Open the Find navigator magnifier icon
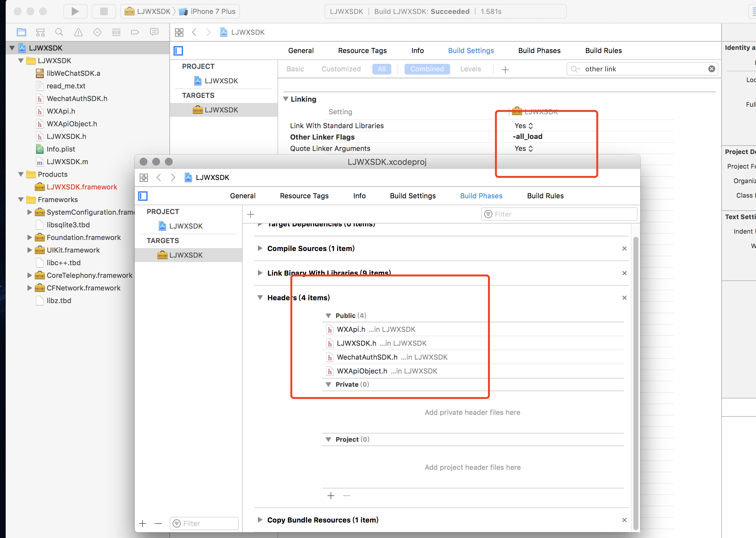This screenshot has height=538, width=756. pos(59,32)
